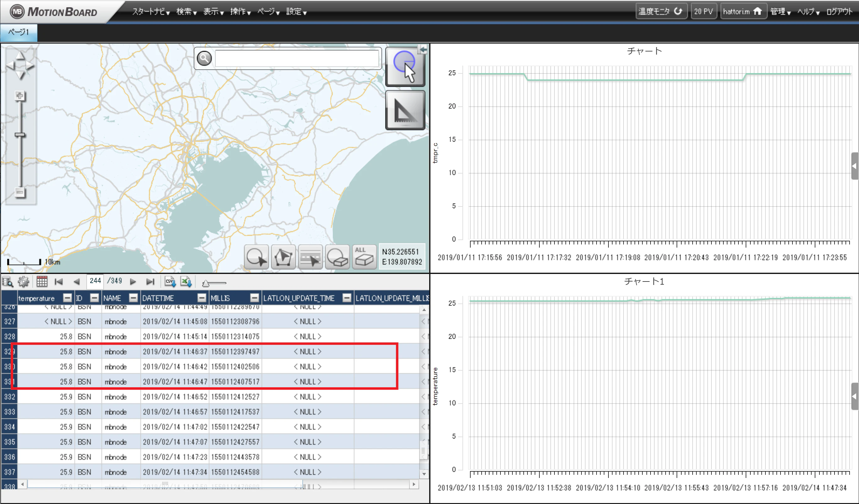Viewport: 859px width, 504px height.
Task: Click the ログアウト link
Action: [839, 12]
